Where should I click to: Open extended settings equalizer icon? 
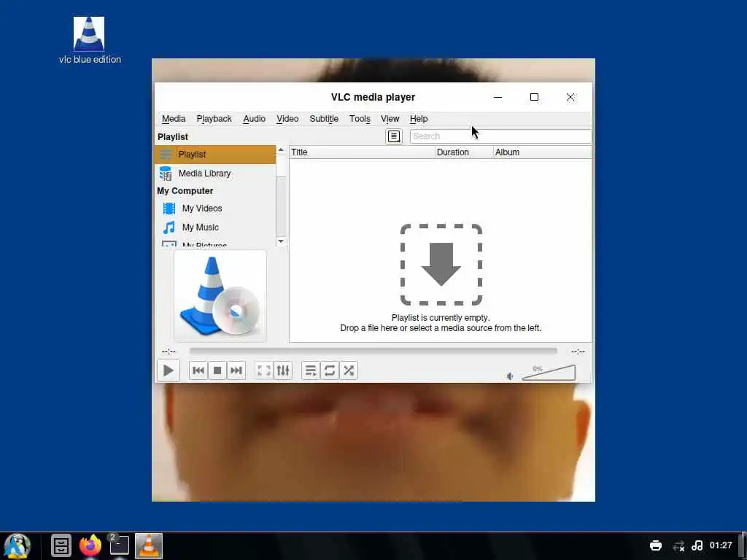coord(283,370)
